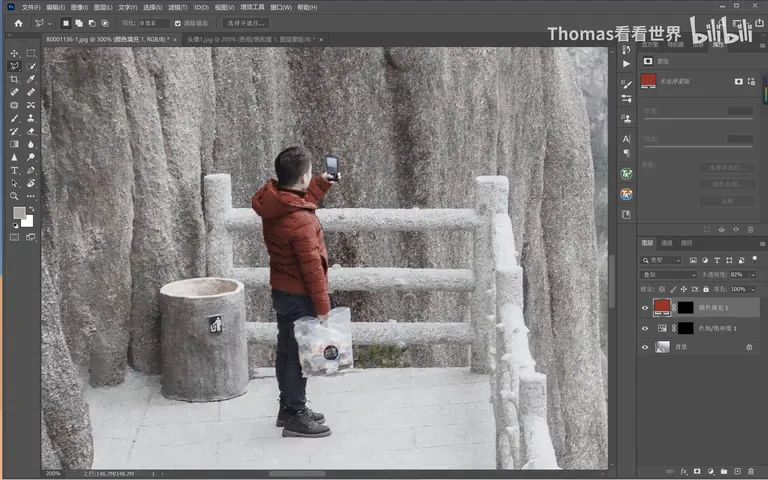Open the fill 100% dropdown arrow
This screenshot has width=768, height=480.
point(753,289)
